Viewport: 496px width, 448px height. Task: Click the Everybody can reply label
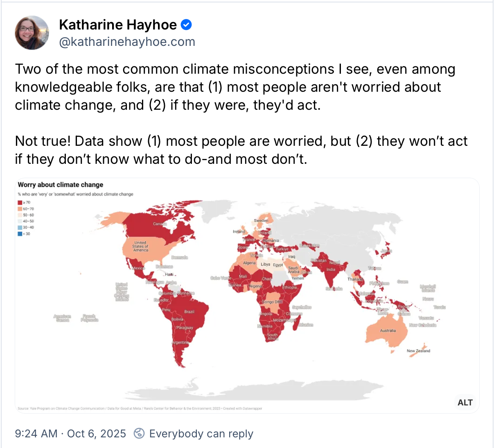point(201,434)
